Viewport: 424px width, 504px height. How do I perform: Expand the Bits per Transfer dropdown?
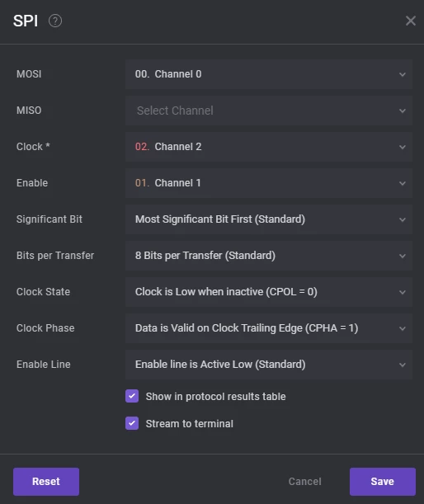pos(269,256)
